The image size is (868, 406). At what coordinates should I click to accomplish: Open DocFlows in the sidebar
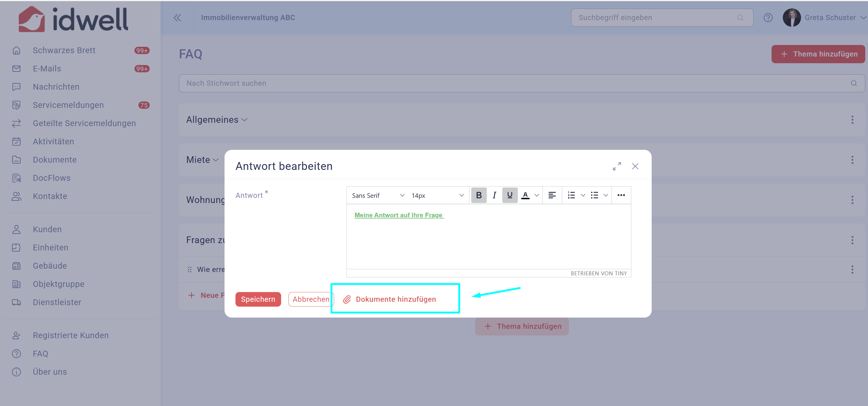tap(51, 178)
